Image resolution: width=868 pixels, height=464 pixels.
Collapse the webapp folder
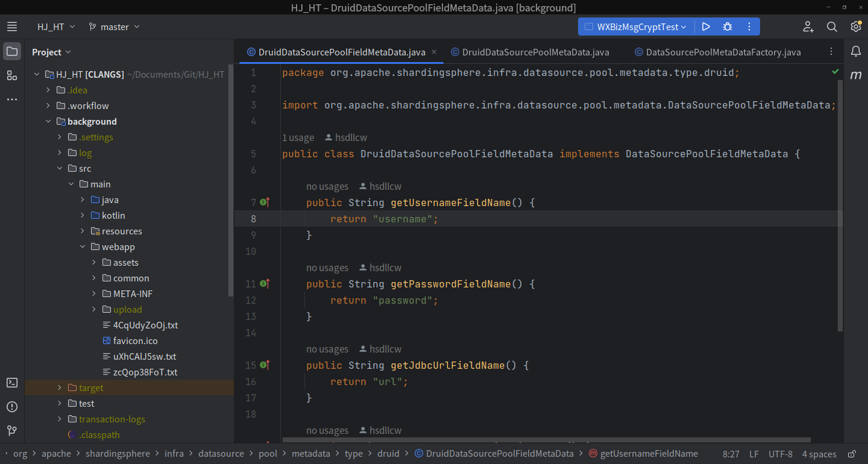83,247
